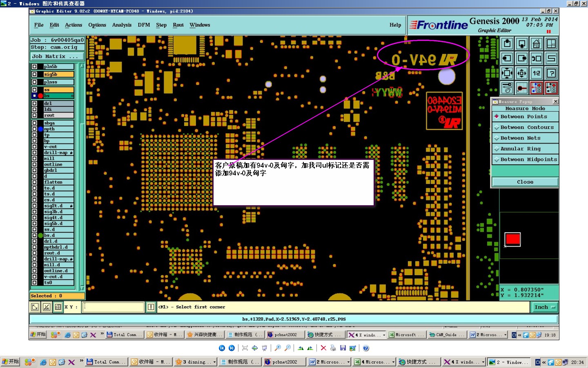Viewport: 588px width, 368px height.
Task: Click the red dot on bs layer row
Action: point(40,96)
